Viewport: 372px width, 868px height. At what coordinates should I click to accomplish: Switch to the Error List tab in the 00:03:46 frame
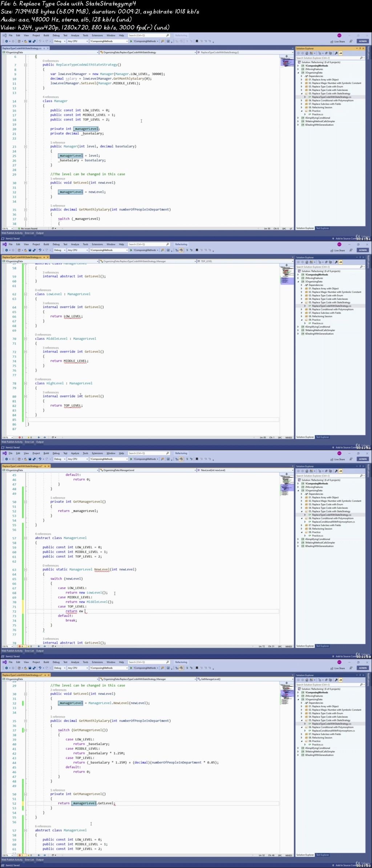(x=29, y=442)
